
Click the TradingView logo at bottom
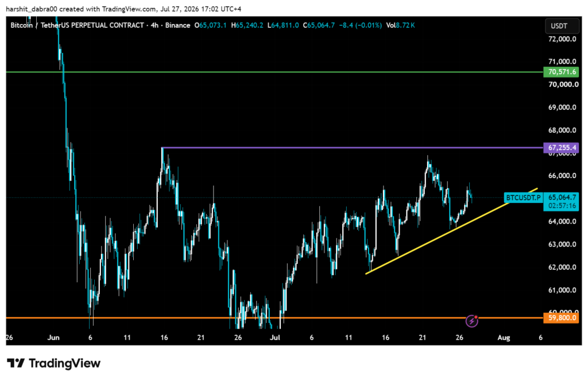[53, 363]
